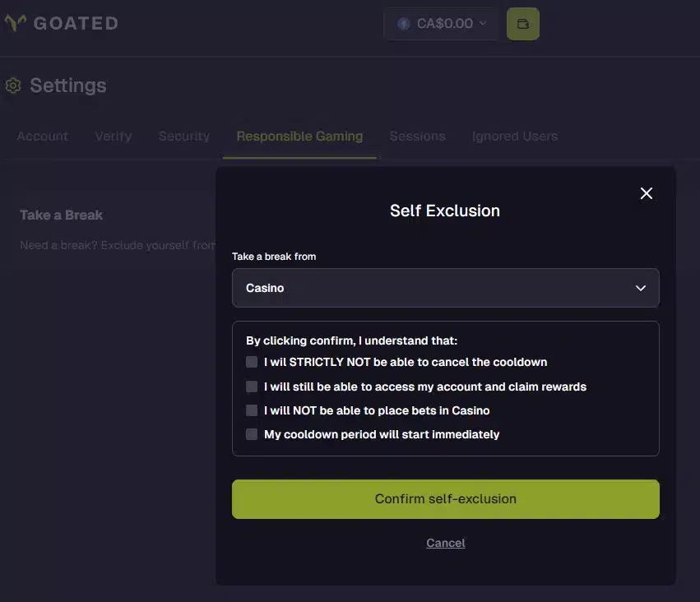Click the Goated logo icon

(x=14, y=23)
